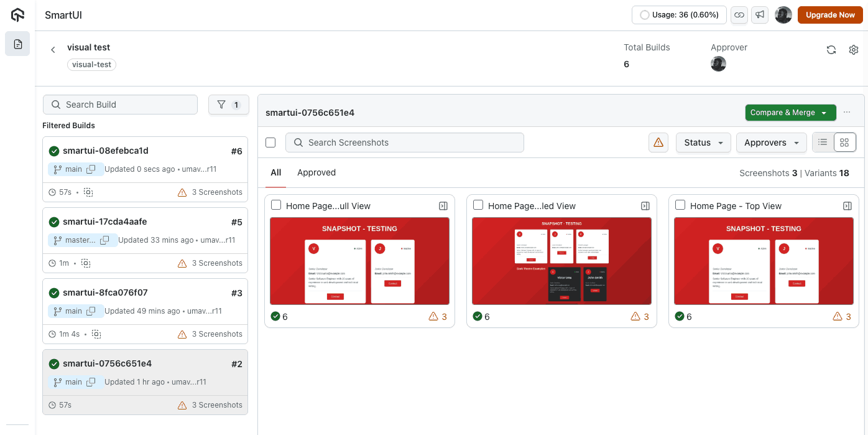Click the copy link icon in the header
Image resolution: width=868 pixels, height=435 pixels.
pos(739,14)
